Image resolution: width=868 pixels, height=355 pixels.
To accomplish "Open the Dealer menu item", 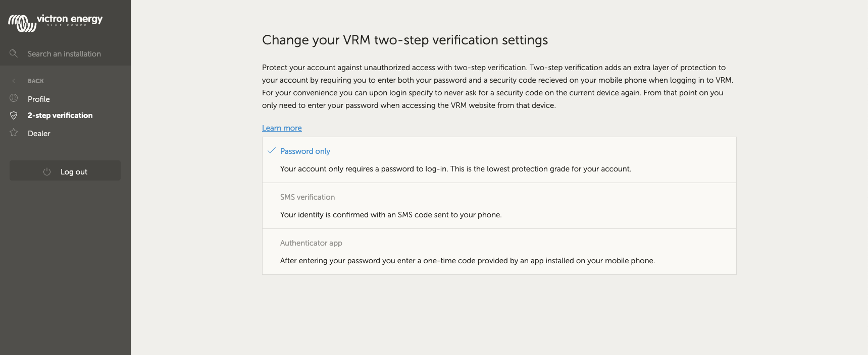I will click(x=39, y=134).
